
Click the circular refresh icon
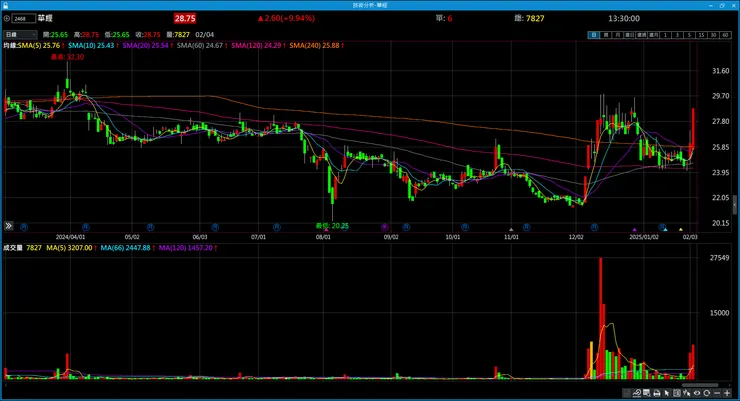click(x=706, y=393)
